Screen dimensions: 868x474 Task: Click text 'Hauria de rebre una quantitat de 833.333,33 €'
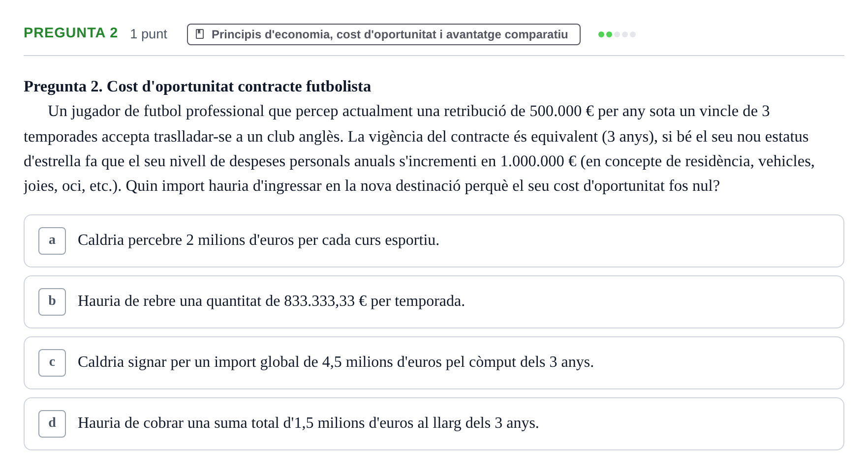[x=222, y=301]
